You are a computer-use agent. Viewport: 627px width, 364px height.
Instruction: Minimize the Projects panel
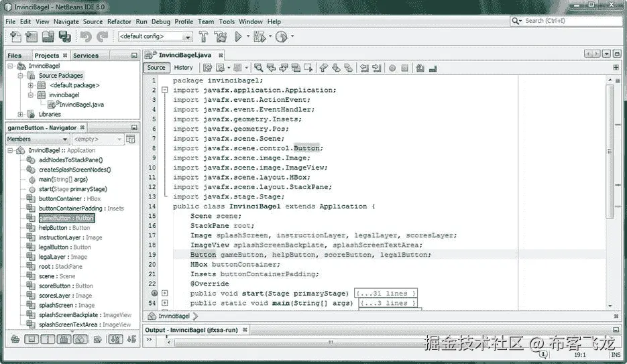(134, 56)
